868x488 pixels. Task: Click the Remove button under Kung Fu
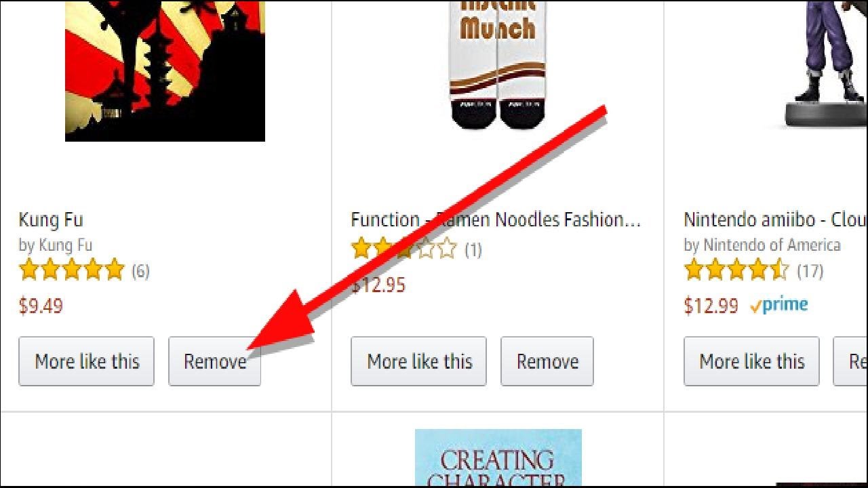click(x=214, y=361)
